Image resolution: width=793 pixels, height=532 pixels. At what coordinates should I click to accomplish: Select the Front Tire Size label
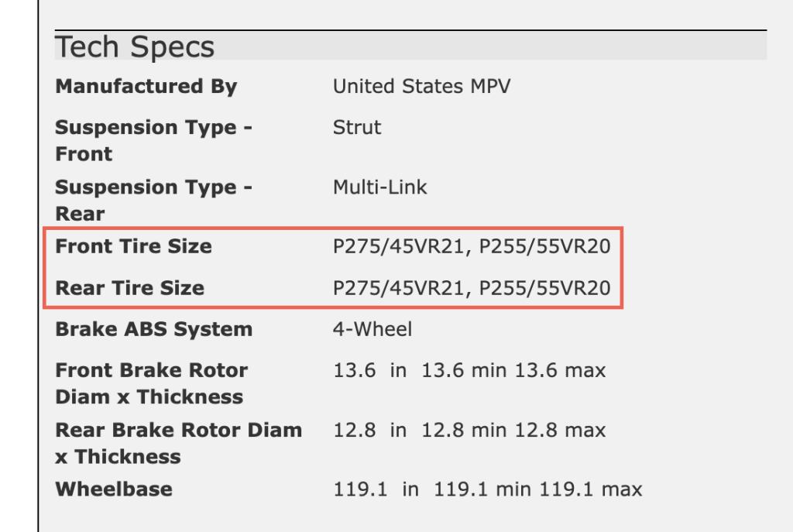point(133,246)
